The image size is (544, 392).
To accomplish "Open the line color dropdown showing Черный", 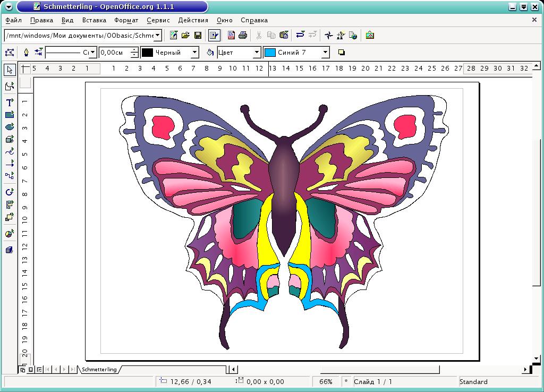I will pyautogui.click(x=194, y=53).
